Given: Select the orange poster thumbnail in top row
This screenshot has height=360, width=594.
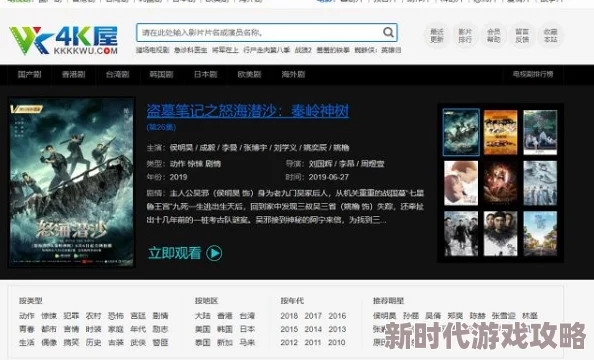Looking at the screenshot, I should click(500, 132).
